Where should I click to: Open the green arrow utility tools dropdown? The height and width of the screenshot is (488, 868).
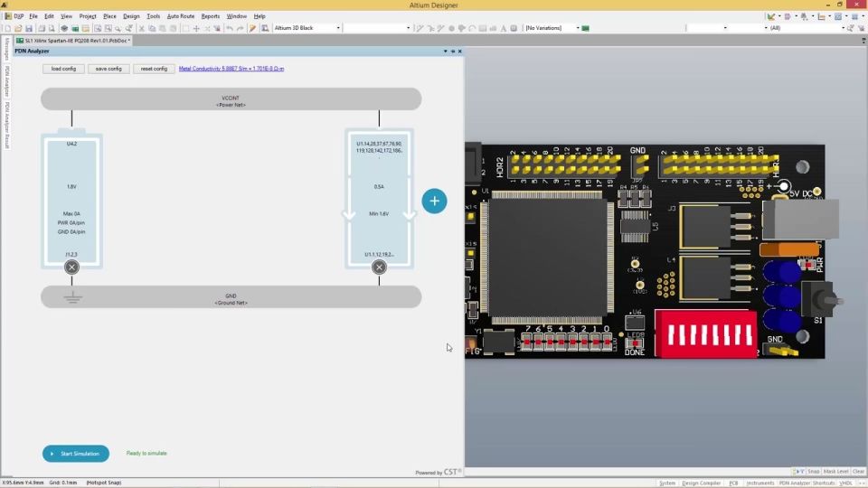(778, 16)
